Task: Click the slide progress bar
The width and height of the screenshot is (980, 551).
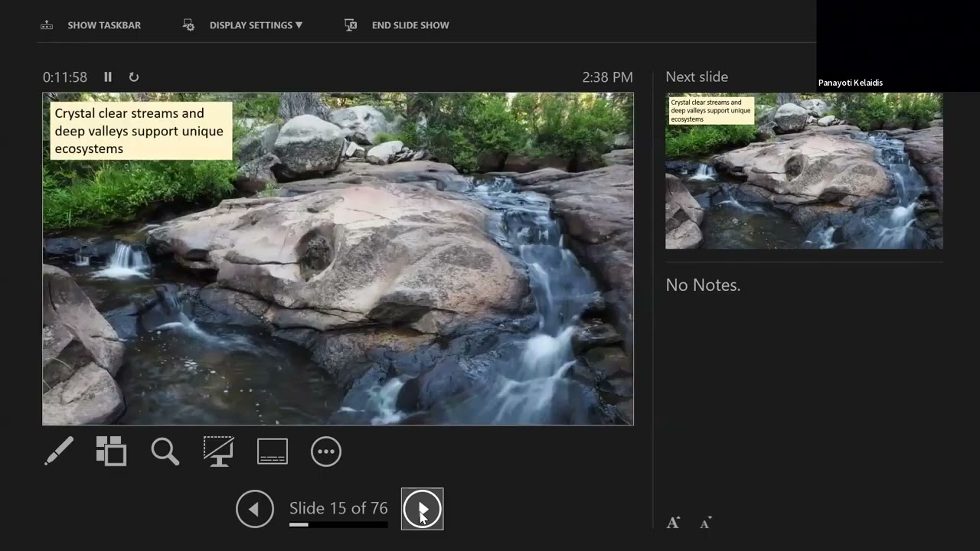Action: 338,525
